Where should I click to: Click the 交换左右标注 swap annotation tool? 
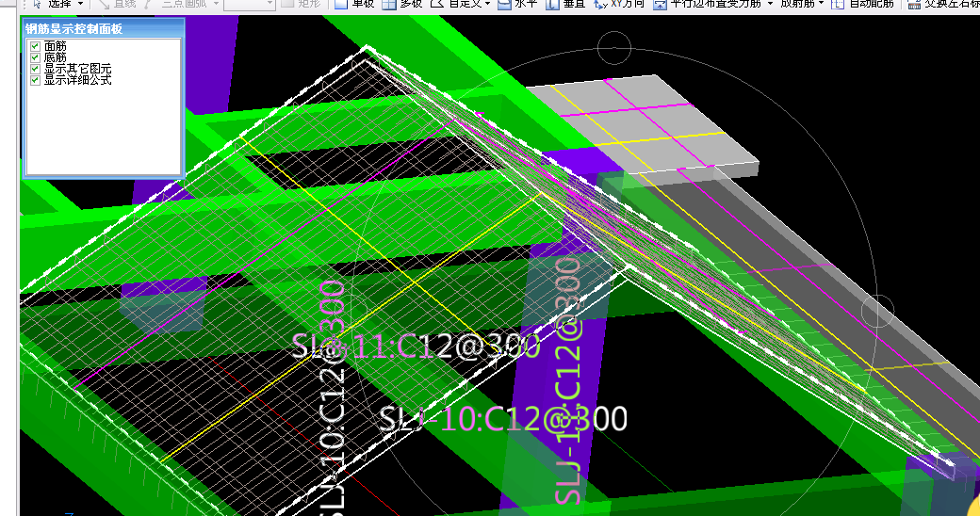pyautogui.click(x=944, y=4)
